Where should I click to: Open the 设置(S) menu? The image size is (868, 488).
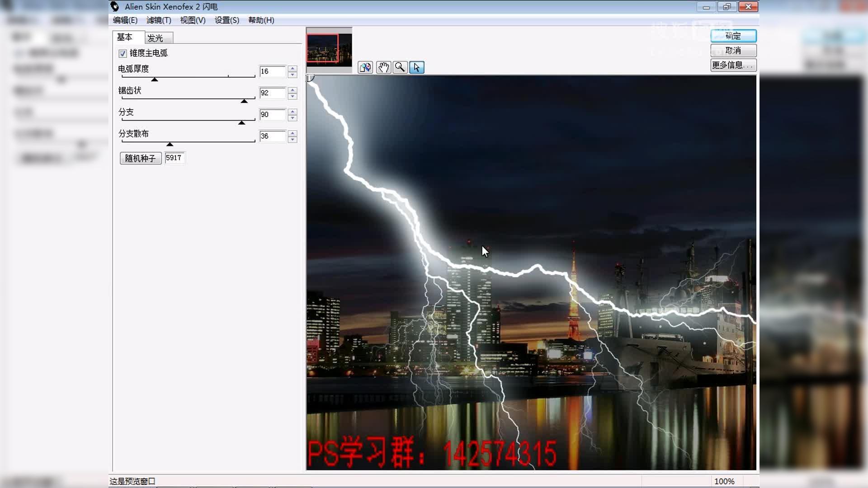[226, 20]
